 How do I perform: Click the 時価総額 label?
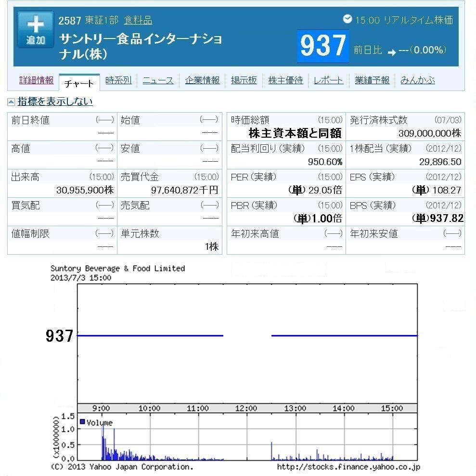pyautogui.click(x=250, y=120)
